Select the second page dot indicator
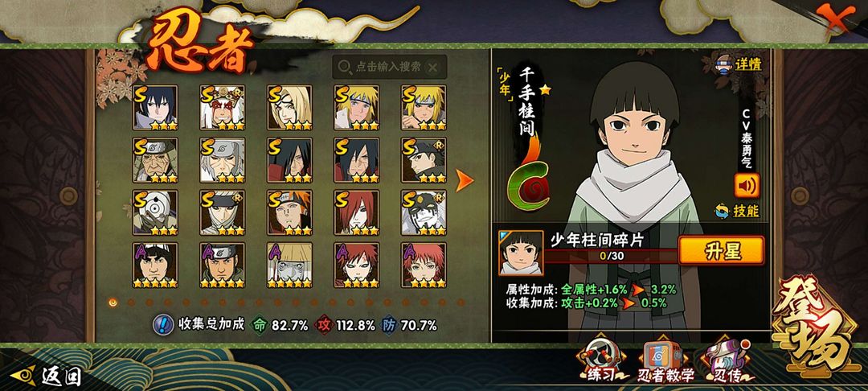 click(131, 303)
